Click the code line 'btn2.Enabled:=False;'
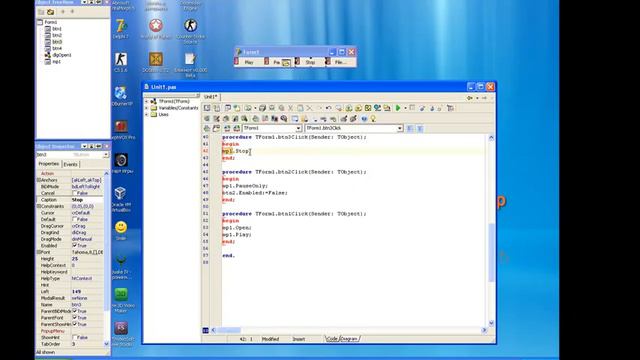 tap(255, 193)
